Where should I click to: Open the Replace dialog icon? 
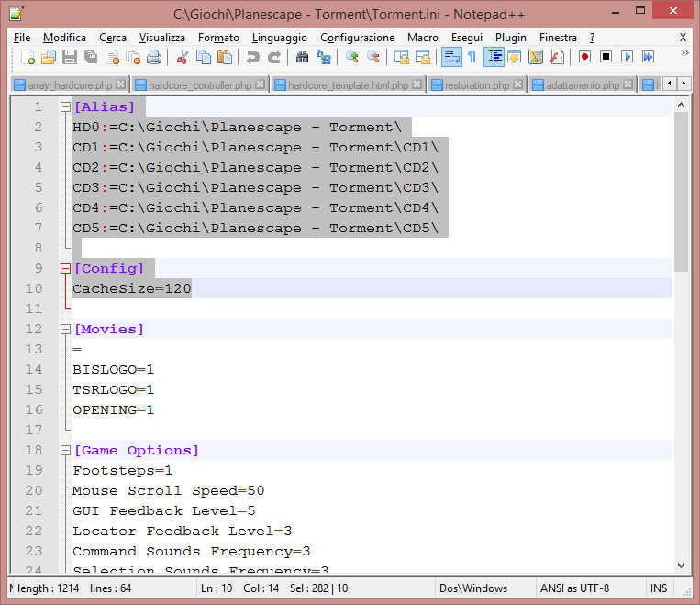[324, 57]
